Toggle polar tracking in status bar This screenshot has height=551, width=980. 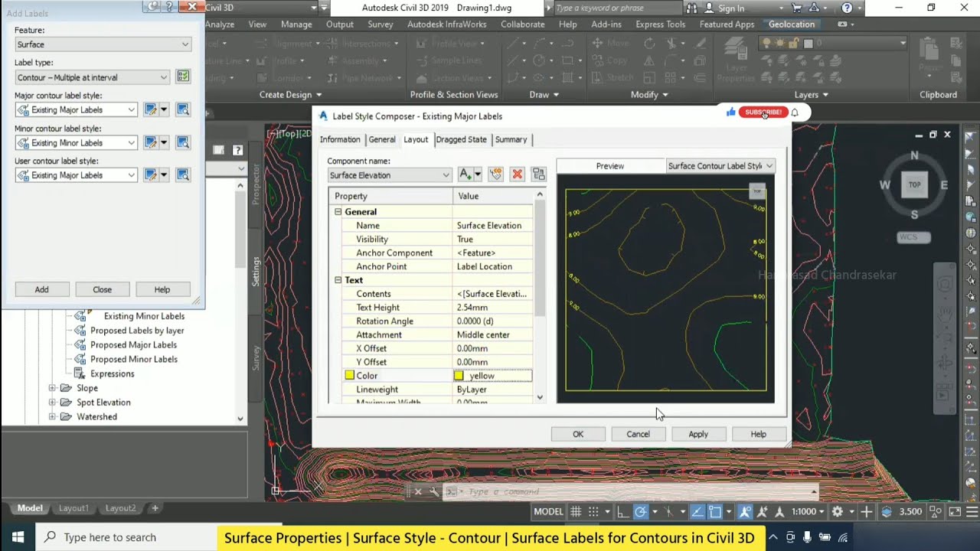641,511
